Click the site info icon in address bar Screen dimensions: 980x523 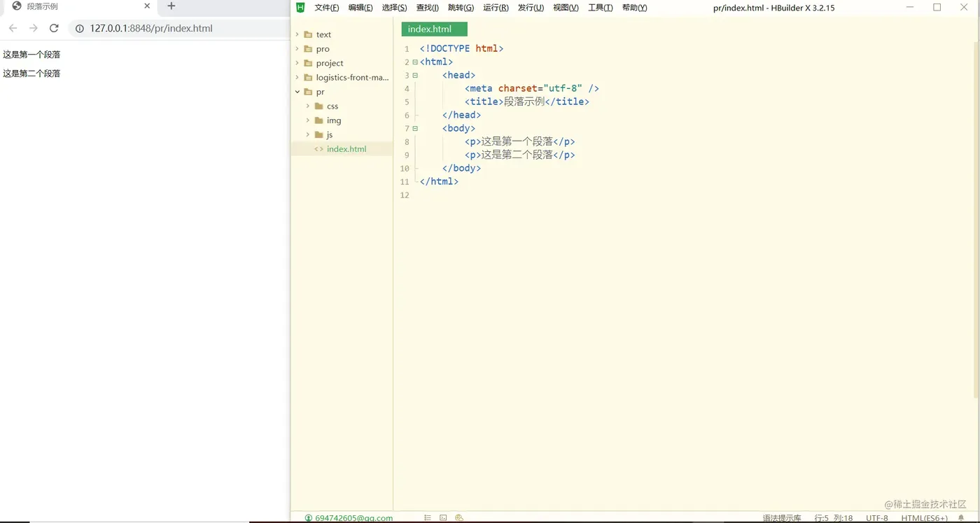79,29
